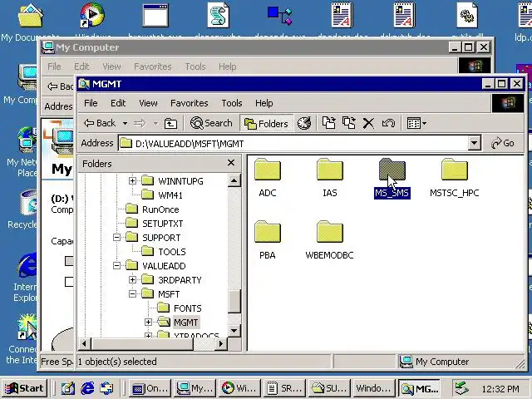Viewport: 532px width, 399px height.
Task: Switch to the SU... taskbar button
Action: coord(329,388)
